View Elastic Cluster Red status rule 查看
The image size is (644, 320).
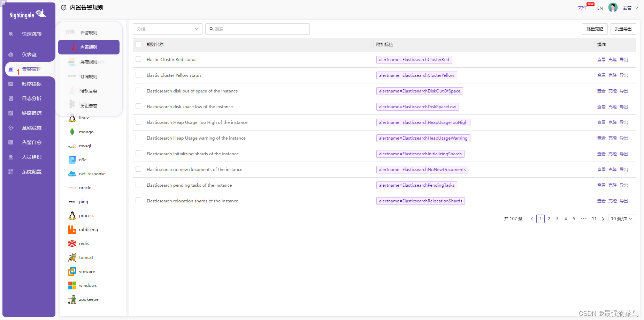[x=601, y=60]
